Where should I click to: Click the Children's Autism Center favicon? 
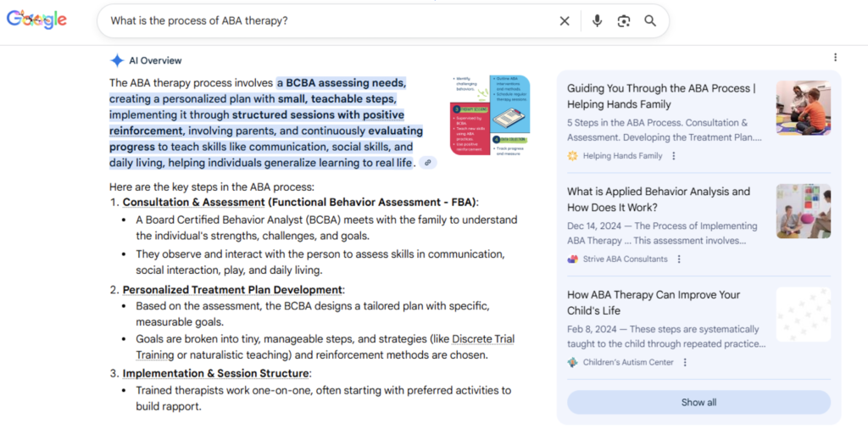[572, 363]
